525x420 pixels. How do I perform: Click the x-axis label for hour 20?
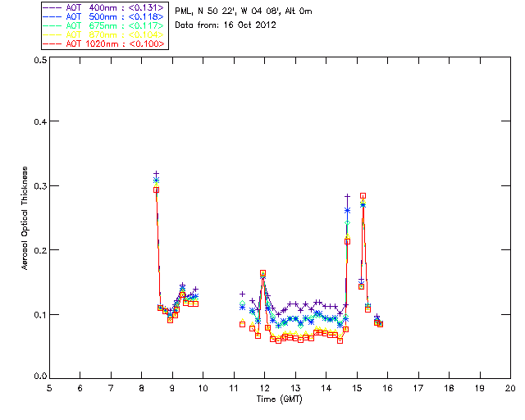coord(510,388)
